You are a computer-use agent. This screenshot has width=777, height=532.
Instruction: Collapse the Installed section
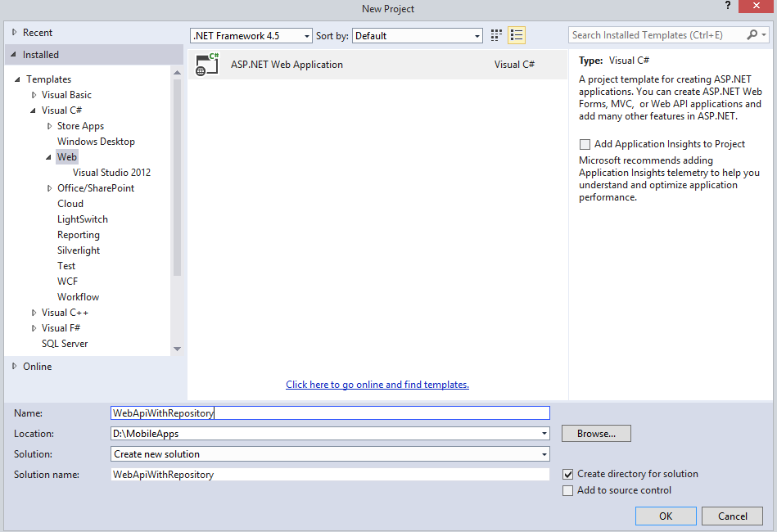coord(13,55)
